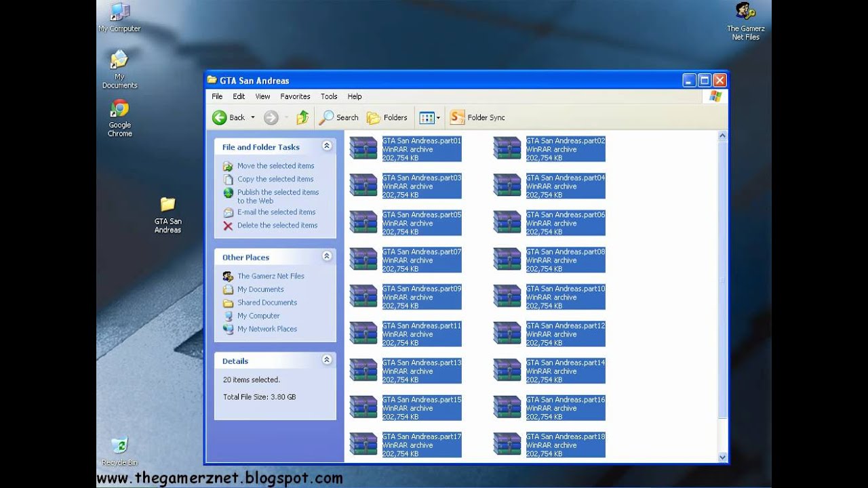Open the Back history dropdown arrow
This screenshot has height=488, width=868.
[x=253, y=117]
